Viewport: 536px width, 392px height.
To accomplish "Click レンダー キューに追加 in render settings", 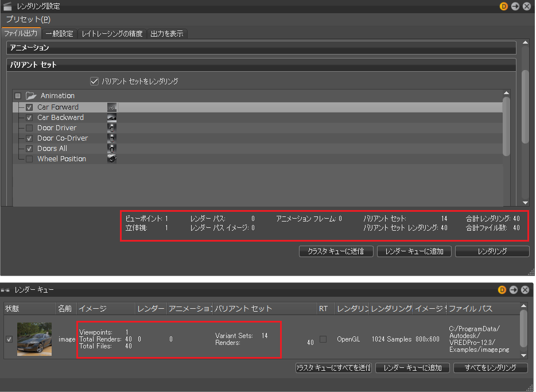I will coord(414,251).
